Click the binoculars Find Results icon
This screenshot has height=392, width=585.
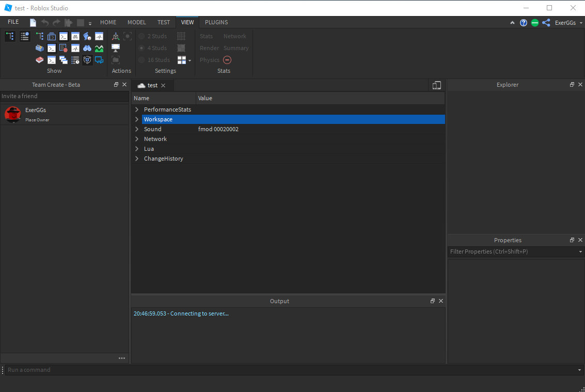point(87,48)
